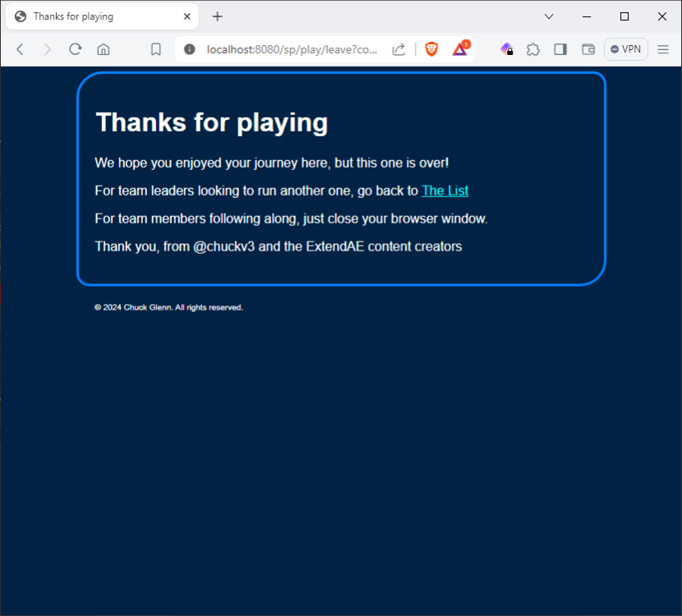Follow "The List" link

[x=445, y=191]
